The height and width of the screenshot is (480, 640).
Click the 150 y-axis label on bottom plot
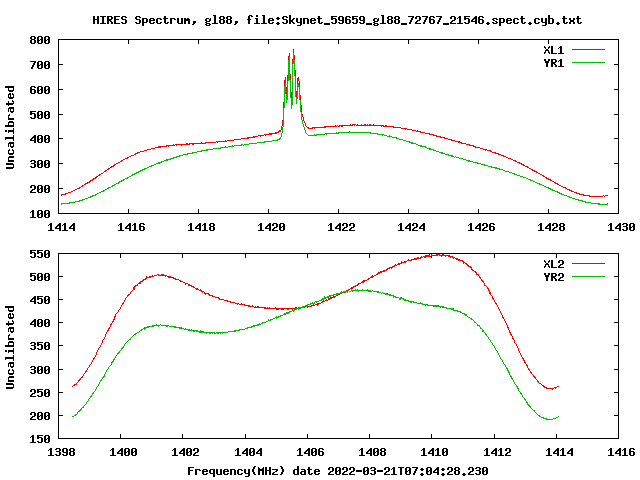40,439
